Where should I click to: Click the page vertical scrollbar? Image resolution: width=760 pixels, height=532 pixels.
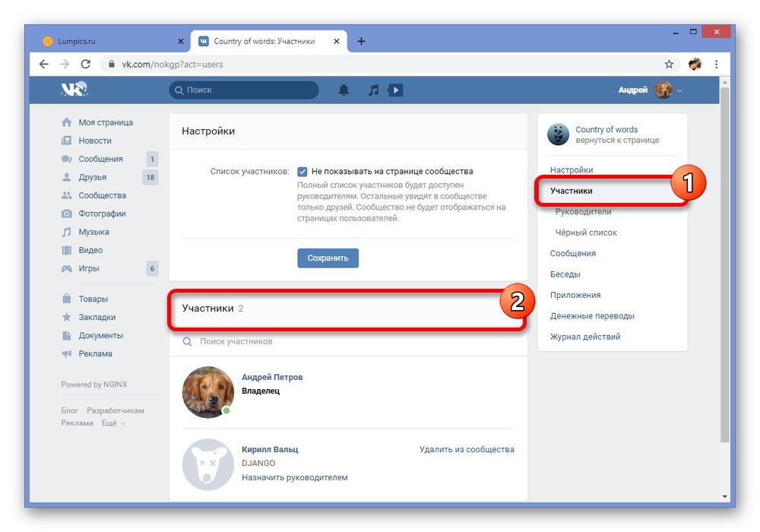coord(724,264)
